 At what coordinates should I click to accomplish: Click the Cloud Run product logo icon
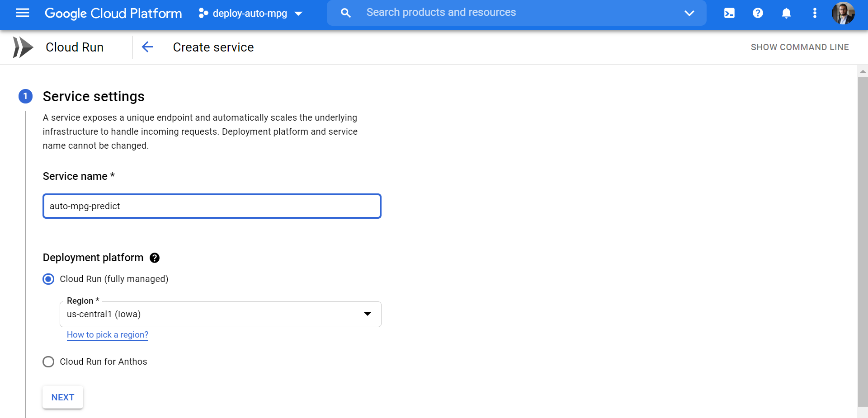click(23, 47)
